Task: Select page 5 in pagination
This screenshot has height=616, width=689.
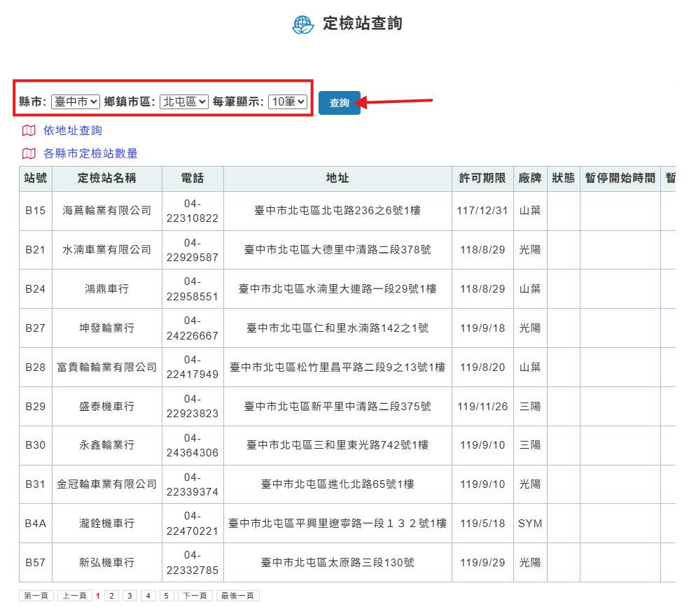Action: point(167,596)
